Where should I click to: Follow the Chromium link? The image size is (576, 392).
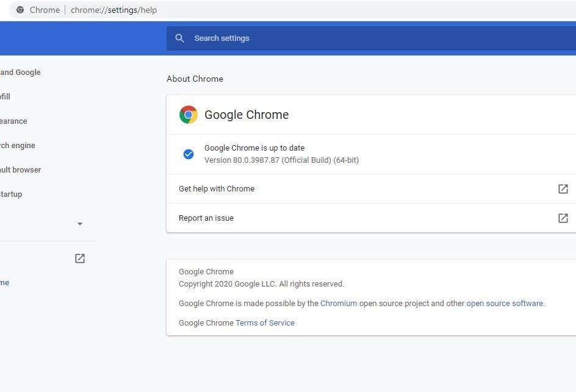click(x=339, y=303)
